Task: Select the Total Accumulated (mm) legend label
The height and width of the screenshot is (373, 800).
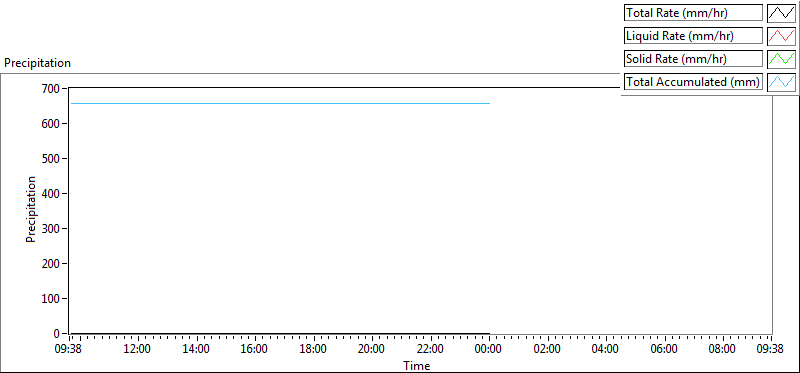Action: coord(693,82)
